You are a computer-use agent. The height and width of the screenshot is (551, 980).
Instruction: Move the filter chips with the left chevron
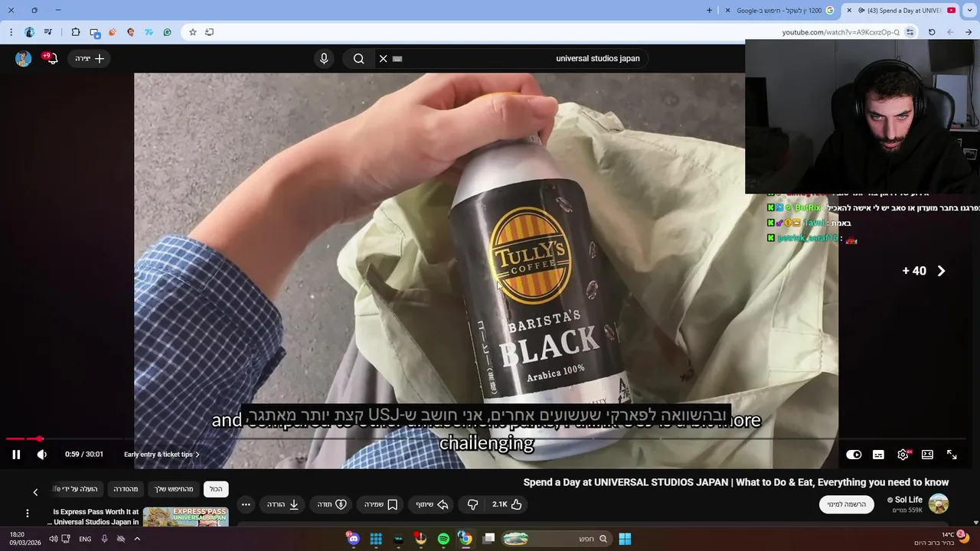coord(35,492)
